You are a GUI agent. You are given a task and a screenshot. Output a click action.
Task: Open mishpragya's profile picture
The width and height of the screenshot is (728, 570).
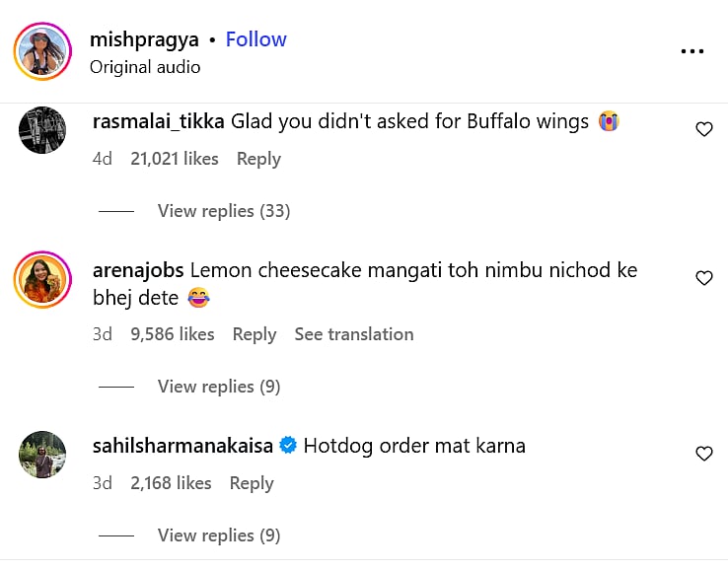(x=42, y=51)
